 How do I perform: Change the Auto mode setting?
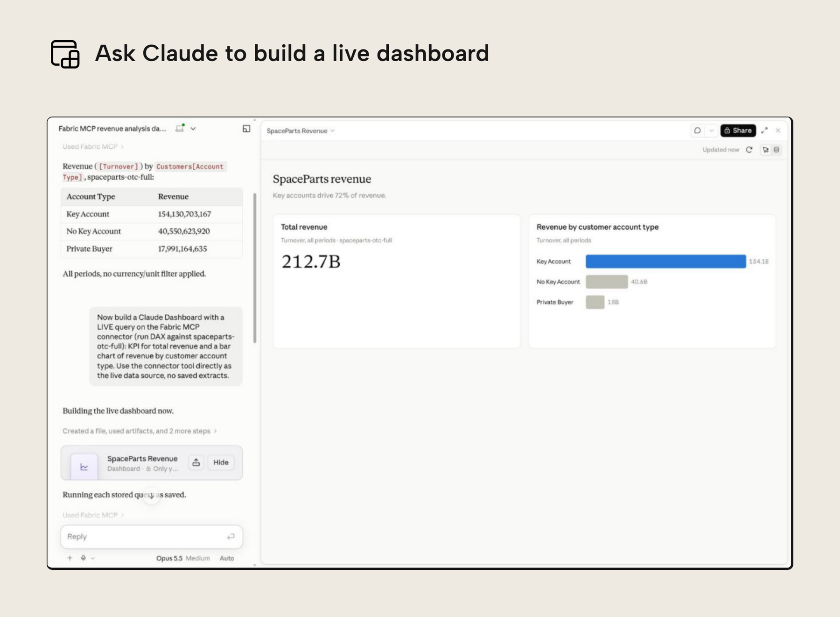(x=227, y=558)
